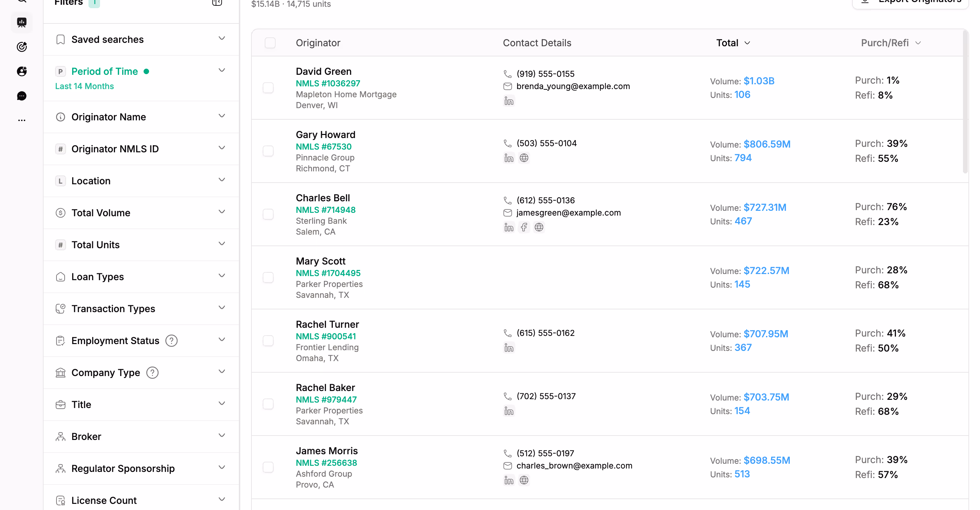Screen dimensions: 980x510
Task: Open the target goals sidebar icon
Action: coord(22,47)
